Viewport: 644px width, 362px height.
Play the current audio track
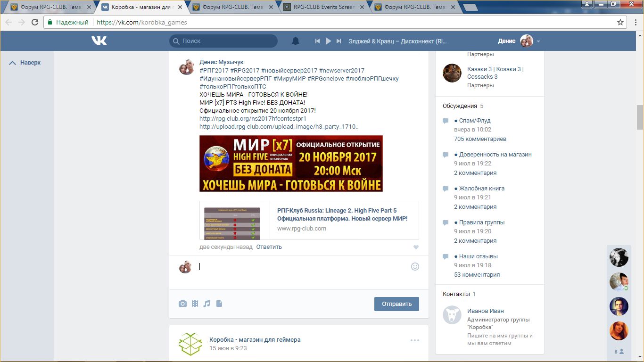click(x=329, y=41)
